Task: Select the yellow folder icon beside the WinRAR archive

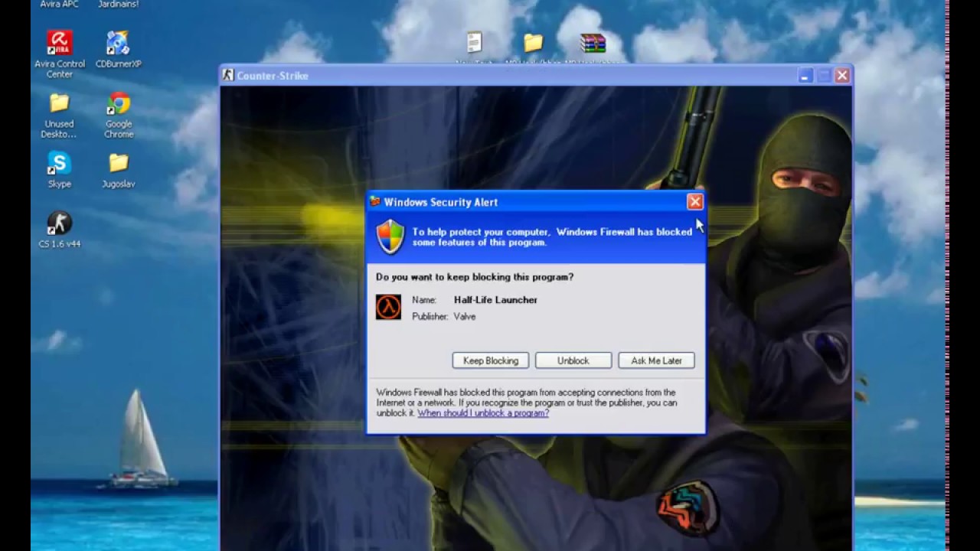Action: click(x=533, y=42)
